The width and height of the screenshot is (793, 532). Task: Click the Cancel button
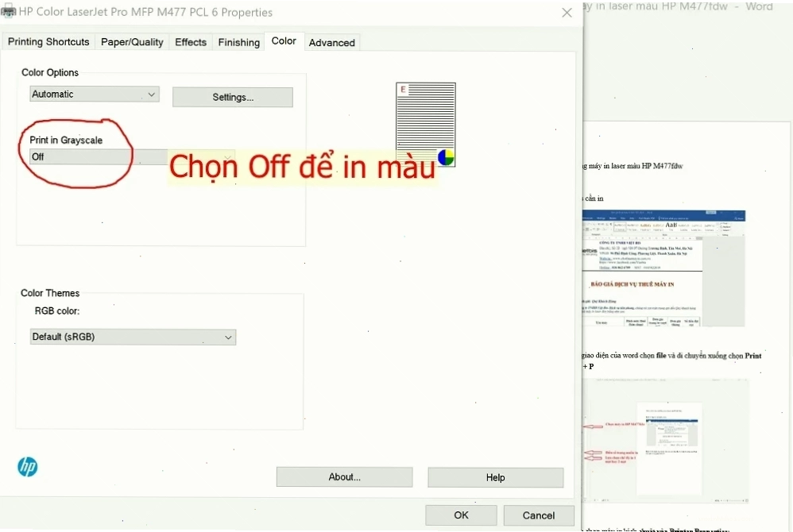539,515
